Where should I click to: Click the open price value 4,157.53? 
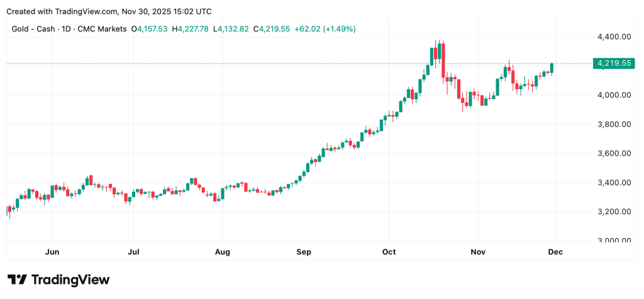click(152, 29)
